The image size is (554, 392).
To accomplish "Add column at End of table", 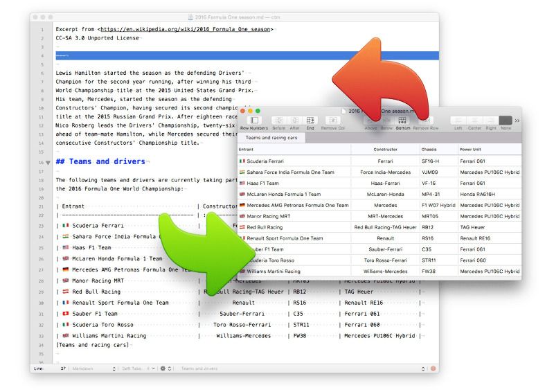I will (310, 121).
